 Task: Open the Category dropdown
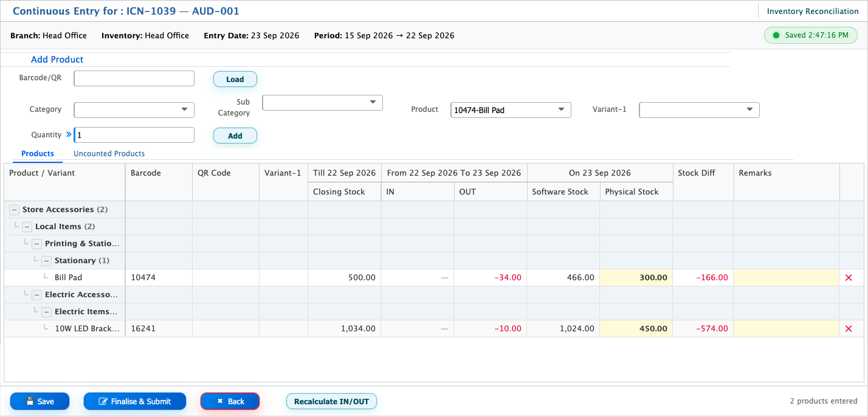click(134, 110)
